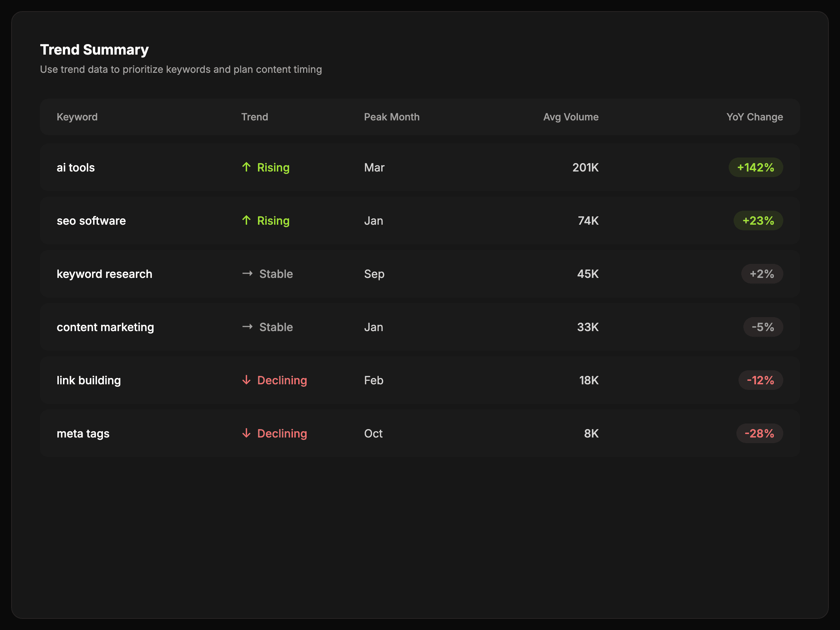This screenshot has width=840, height=630.
Task: Click the Stable arrow icon for keyword research
Action: click(247, 273)
